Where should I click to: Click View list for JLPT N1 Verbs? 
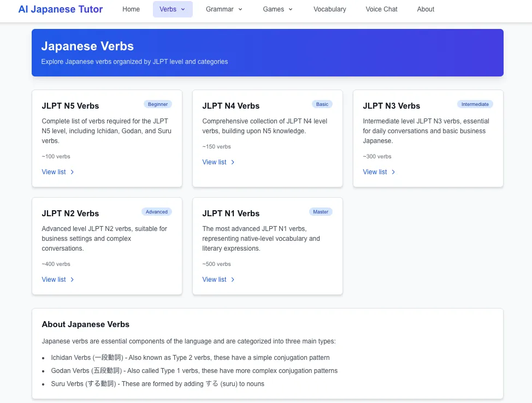218,280
